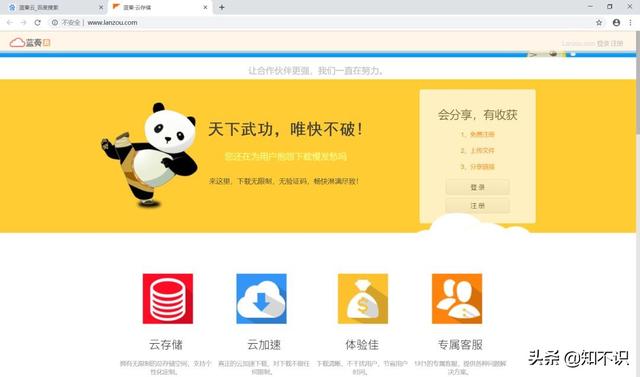Select the 天下武功，唯快不破 headline
This screenshot has width=640, height=377.
286,129
